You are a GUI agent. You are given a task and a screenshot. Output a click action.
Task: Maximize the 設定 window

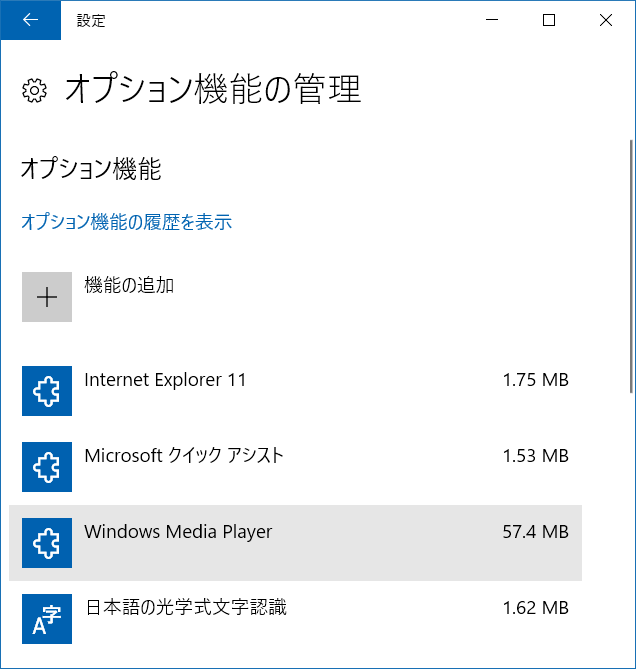click(549, 20)
